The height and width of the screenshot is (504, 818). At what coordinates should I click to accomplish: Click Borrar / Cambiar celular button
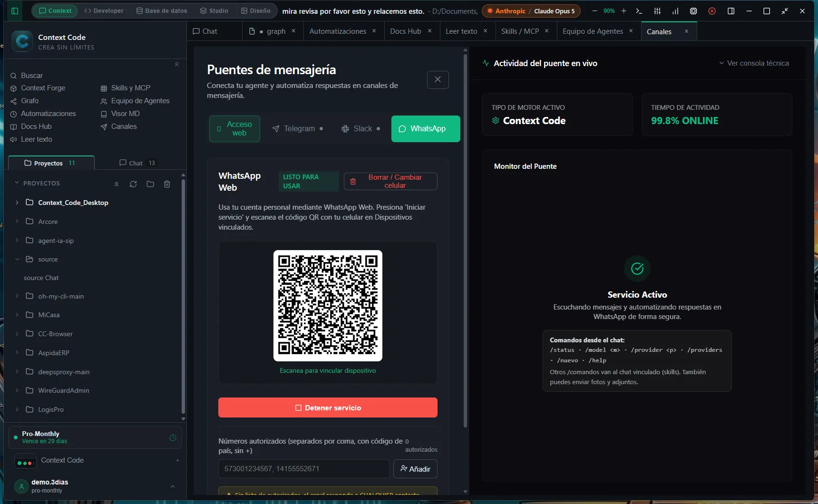click(x=390, y=181)
